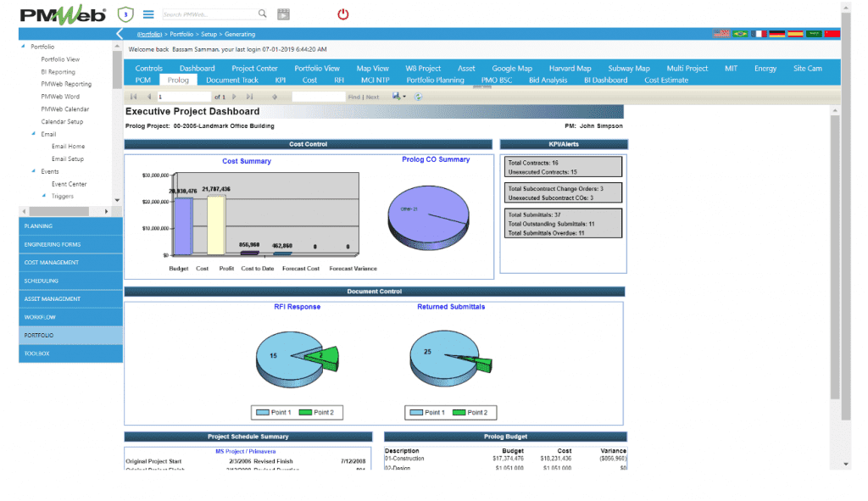Viewport: 868px width, 501px height.
Task: Switch to the Subway Map tab
Action: pyautogui.click(x=629, y=68)
